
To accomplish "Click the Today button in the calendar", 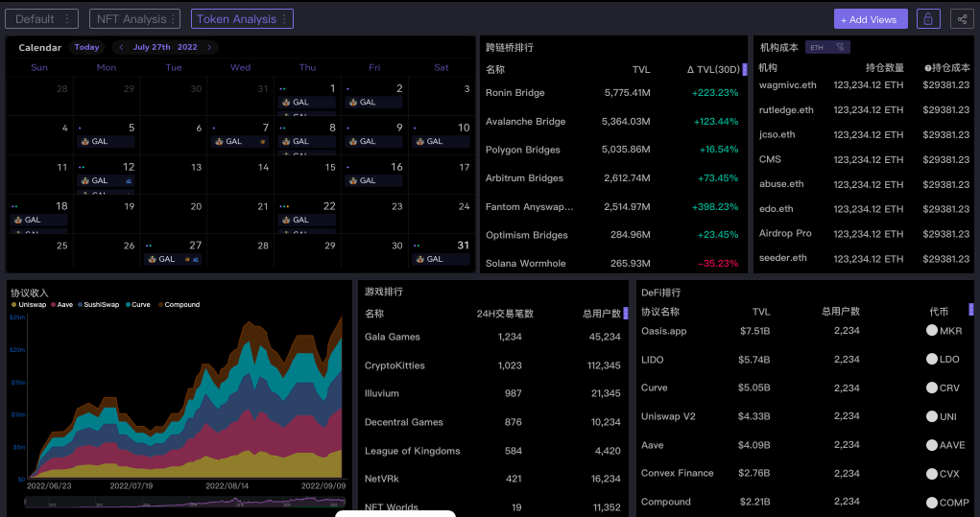I will [86, 47].
